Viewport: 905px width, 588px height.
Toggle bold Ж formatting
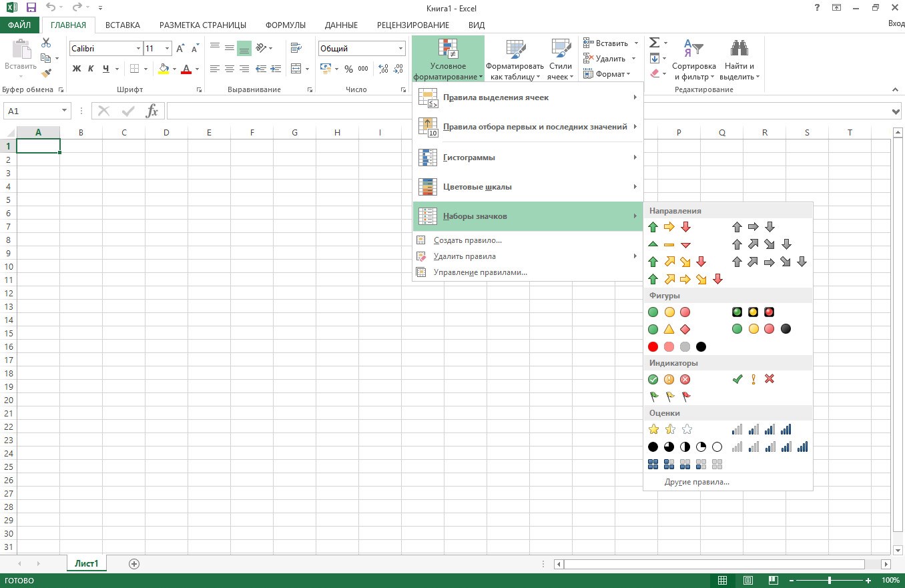pyautogui.click(x=77, y=68)
